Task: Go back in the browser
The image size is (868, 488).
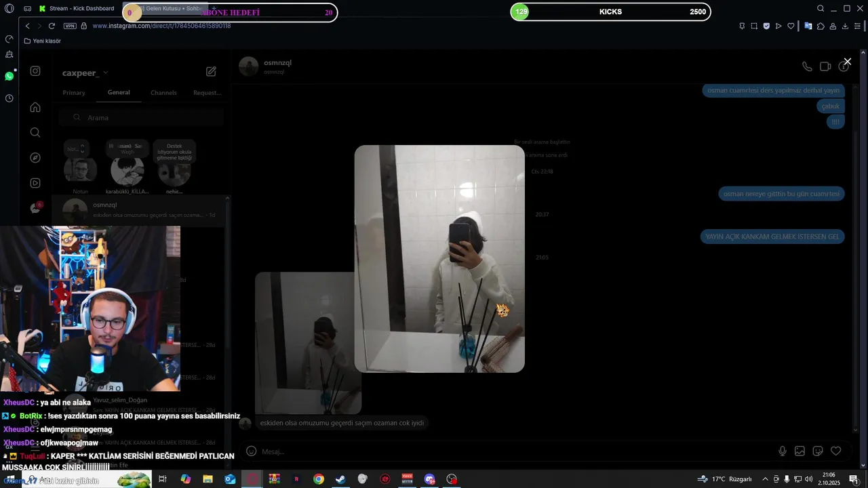Action: (27, 26)
